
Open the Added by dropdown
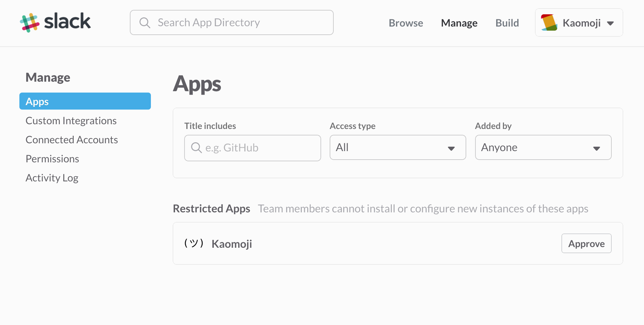(x=543, y=147)
